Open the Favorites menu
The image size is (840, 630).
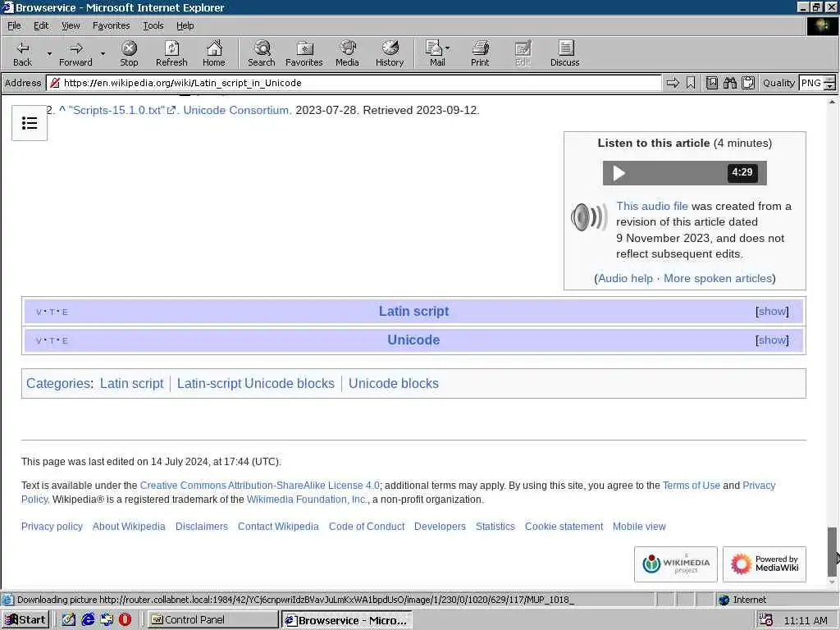(111, 25)
